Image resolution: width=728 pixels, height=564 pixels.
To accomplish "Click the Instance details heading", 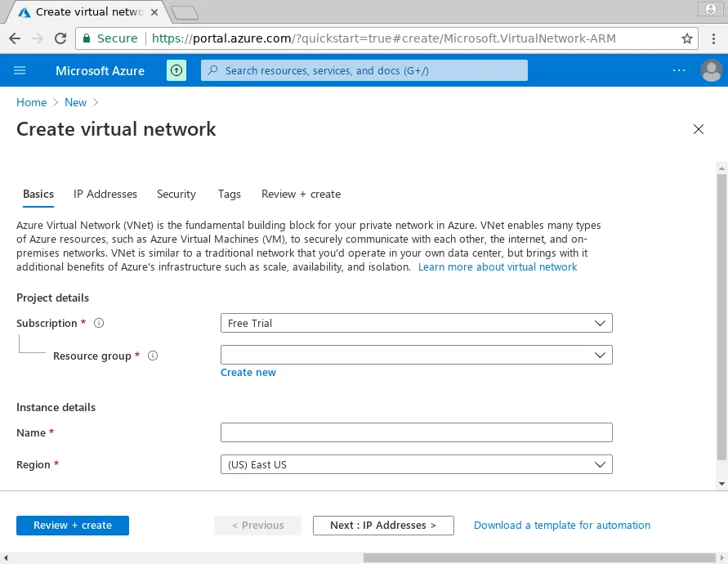I will tap(56, 407).
